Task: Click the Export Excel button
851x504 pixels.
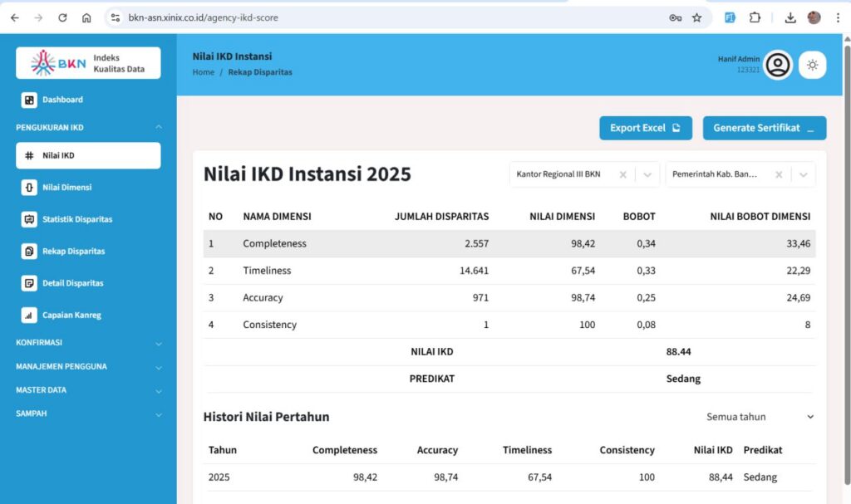Action: [645, 128]
